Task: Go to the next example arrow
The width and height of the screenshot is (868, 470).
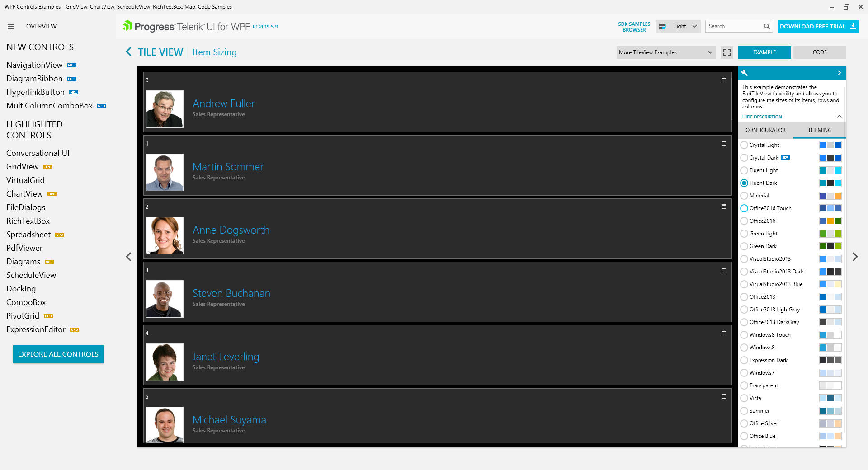Action: click(x=855, y=257)
